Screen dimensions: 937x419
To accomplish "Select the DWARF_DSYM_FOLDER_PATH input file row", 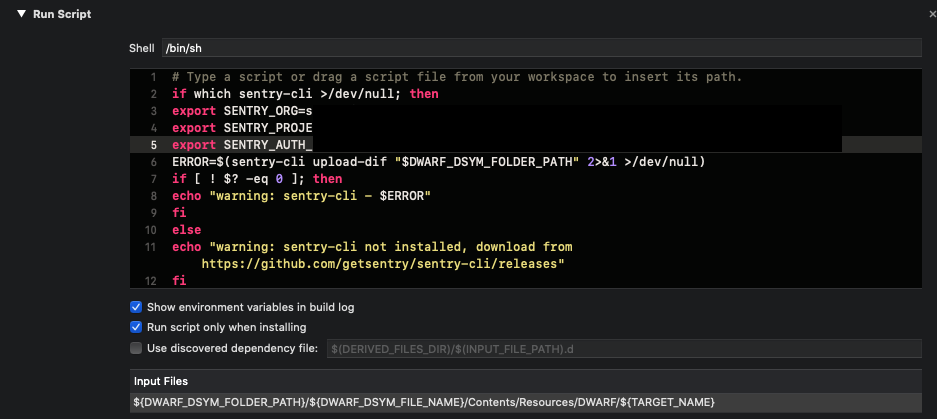I will click(x=525, y=402).
